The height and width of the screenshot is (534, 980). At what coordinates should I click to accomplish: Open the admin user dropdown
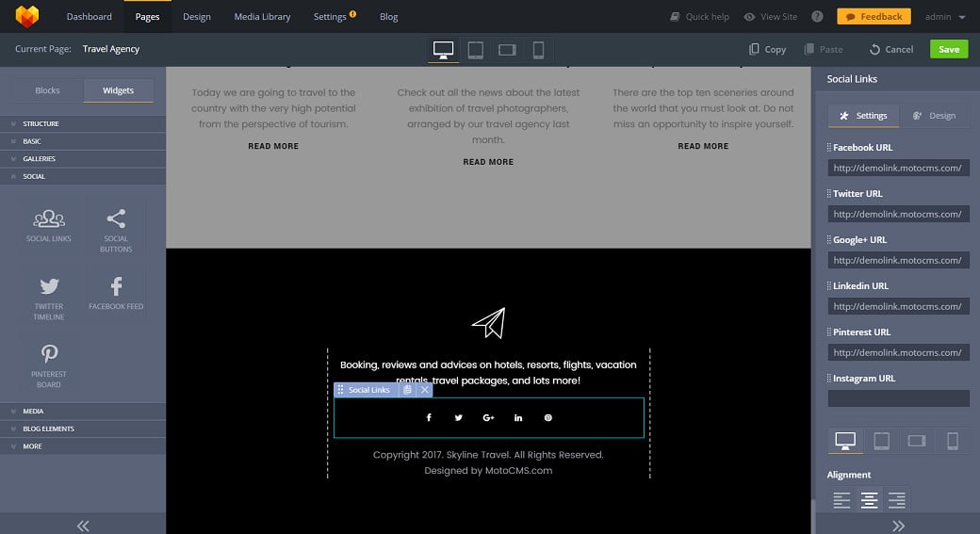click(x=944, y=17)
